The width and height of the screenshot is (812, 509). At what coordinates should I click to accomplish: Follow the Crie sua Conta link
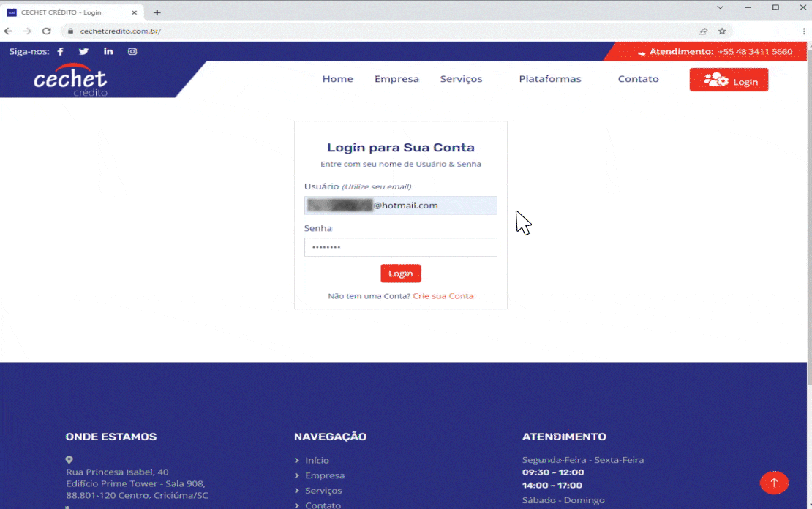[443, 296]
